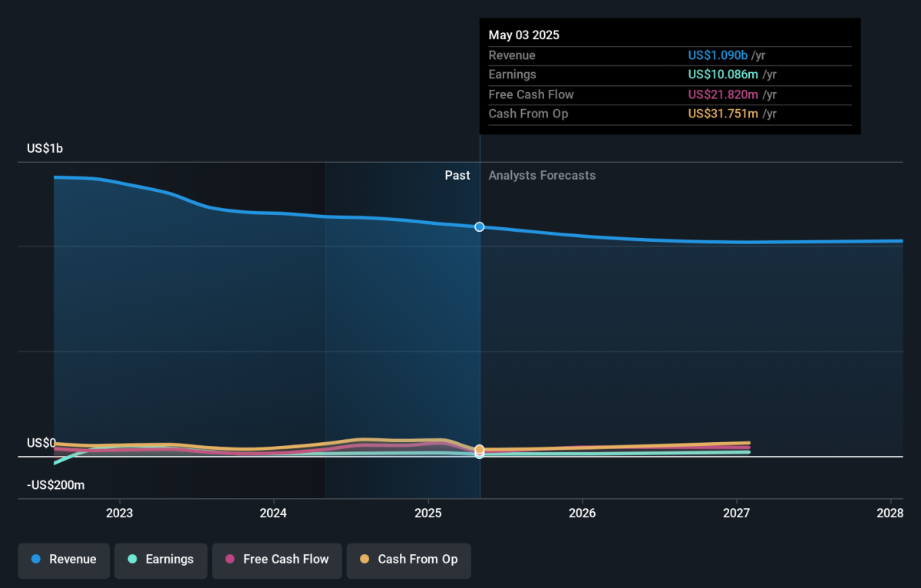Click the 2028 axis label
Screen dimensions: 921x588
point(890,513)
